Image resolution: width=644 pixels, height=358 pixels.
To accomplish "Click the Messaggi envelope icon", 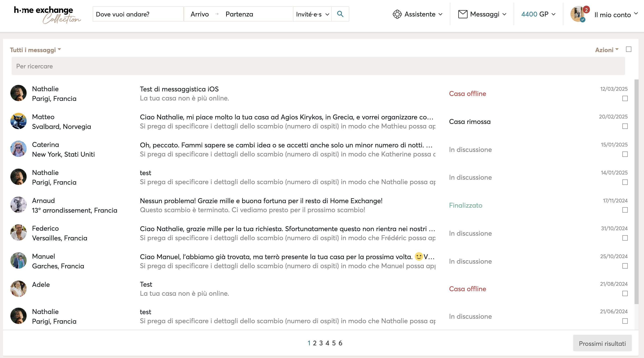I will 462,14.
